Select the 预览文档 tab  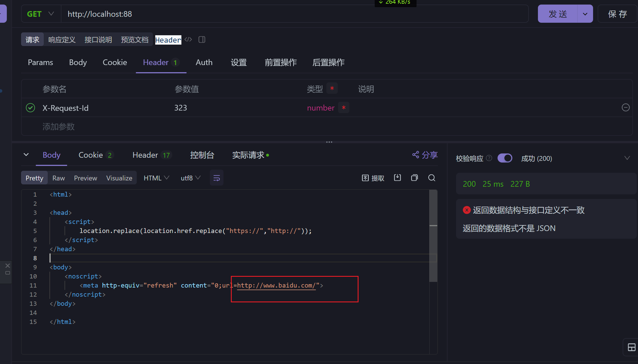pyautogui.click(x=135, y=39)
